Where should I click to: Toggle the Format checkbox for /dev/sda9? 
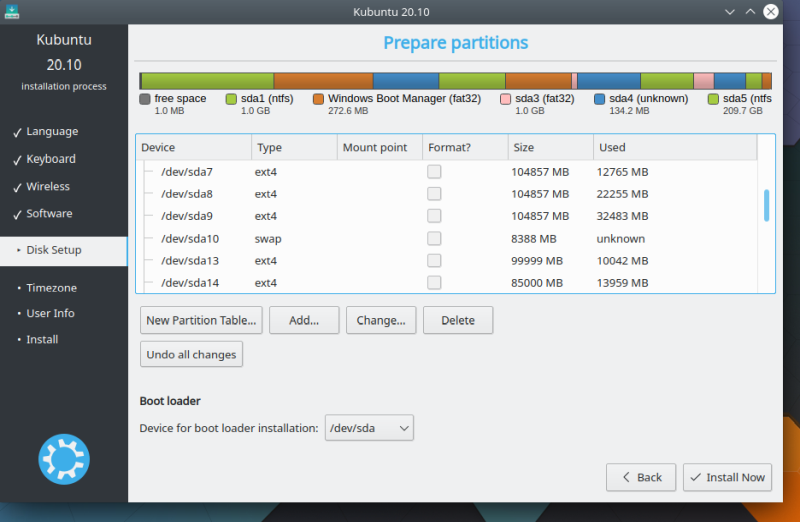(x=434, y=216)
